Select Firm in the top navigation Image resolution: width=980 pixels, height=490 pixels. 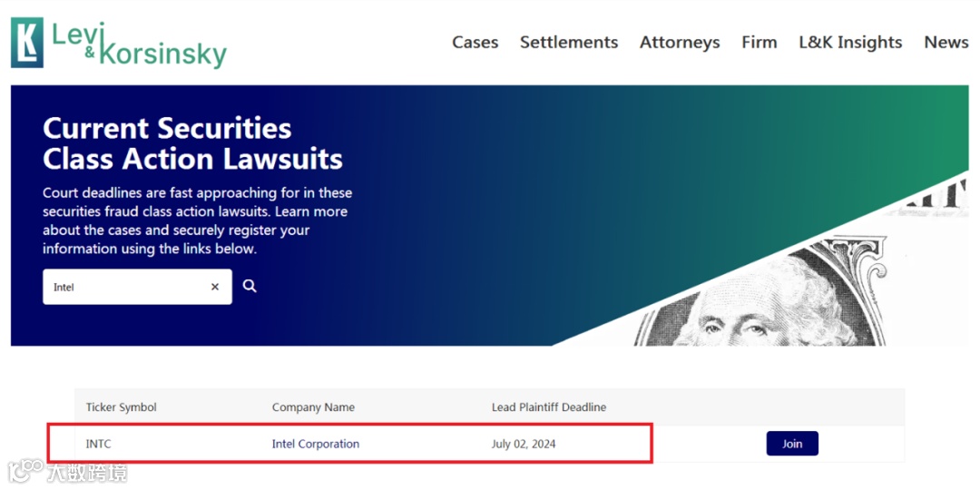click(759, 43)
